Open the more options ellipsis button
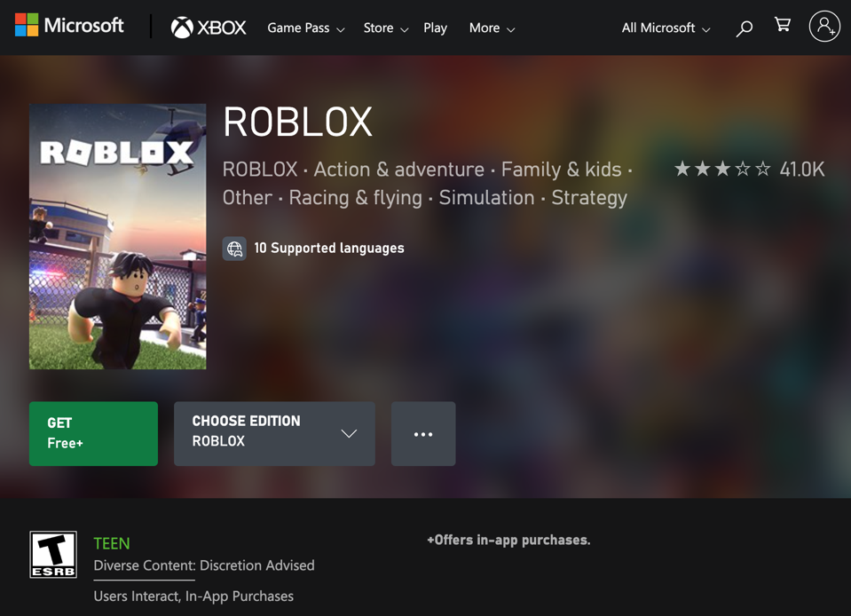Screen dimensions: 851x616 point(423,434)
